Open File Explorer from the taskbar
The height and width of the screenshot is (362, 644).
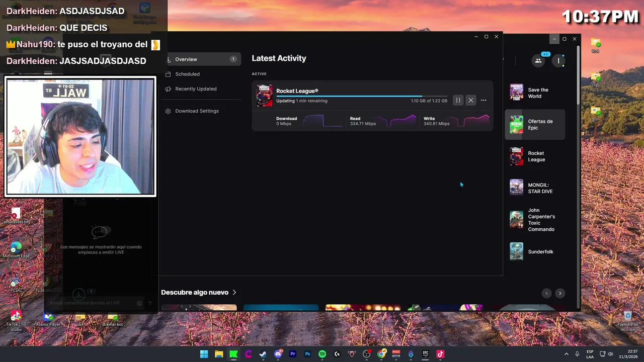pyautogui.click(x=219, y=354)
